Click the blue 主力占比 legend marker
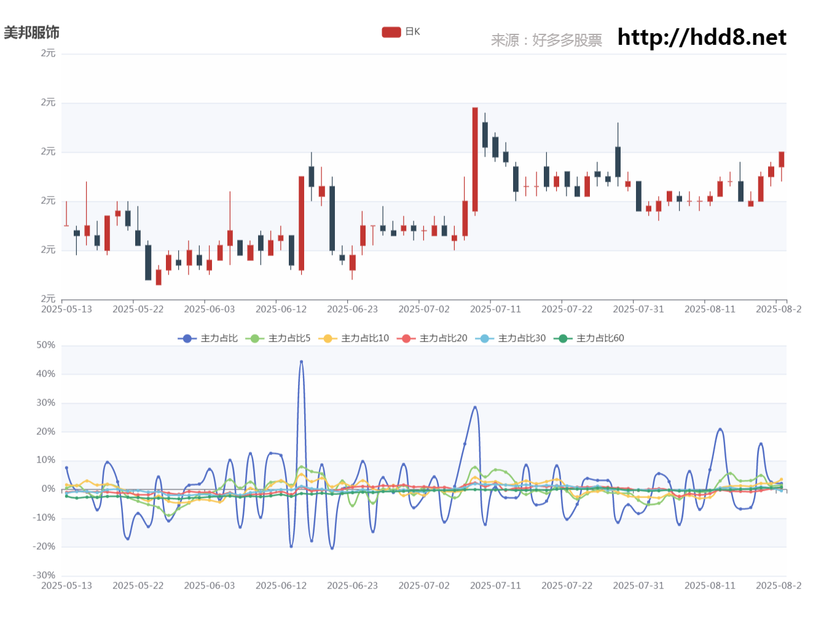 pos(187,338)
